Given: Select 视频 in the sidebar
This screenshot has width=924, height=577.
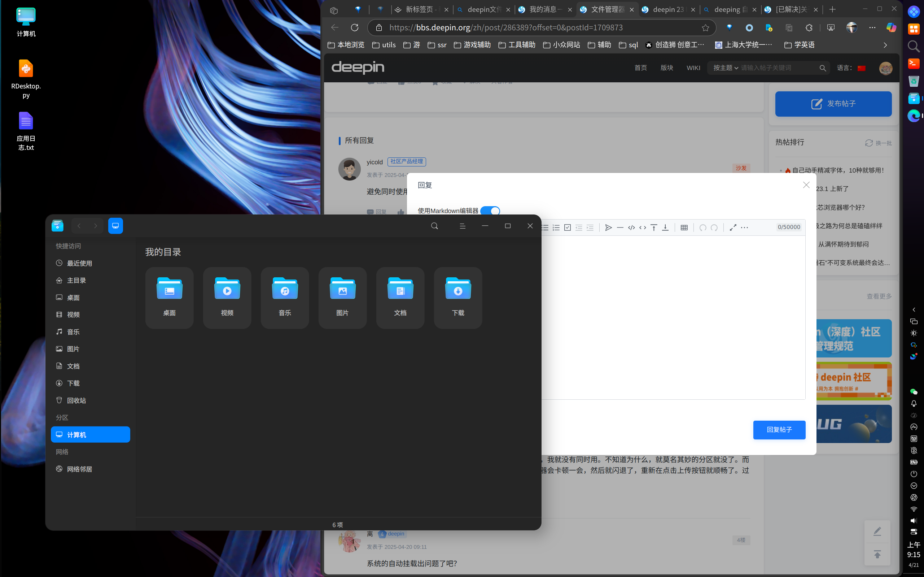Looking at the screenshot, I should 90,314.
